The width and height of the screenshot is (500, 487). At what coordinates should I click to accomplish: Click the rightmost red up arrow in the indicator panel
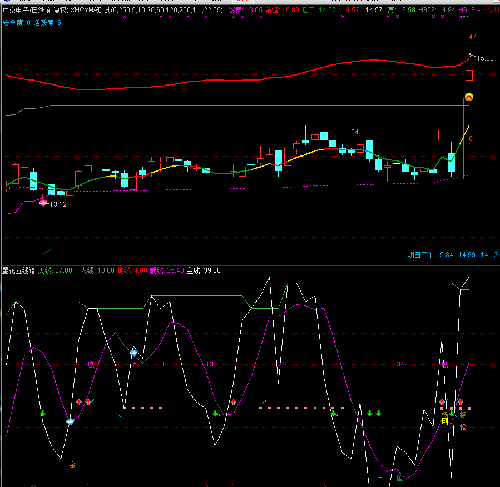(460, 402)
